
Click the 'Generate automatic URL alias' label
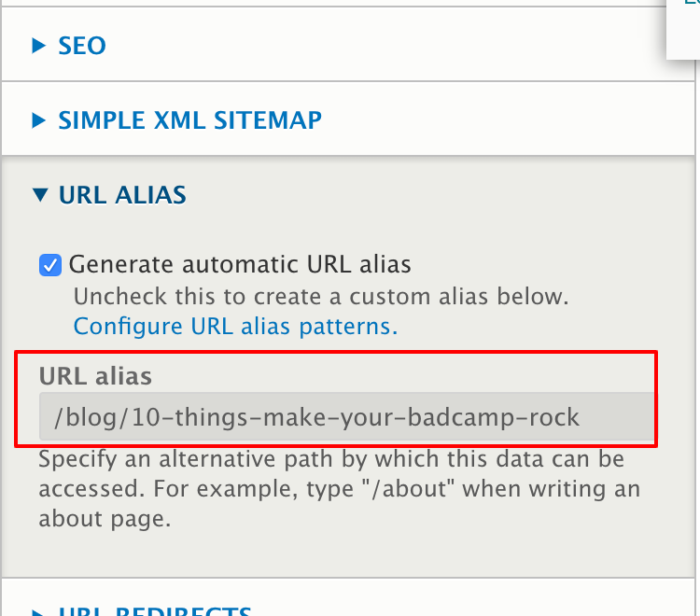click(240, 264)
